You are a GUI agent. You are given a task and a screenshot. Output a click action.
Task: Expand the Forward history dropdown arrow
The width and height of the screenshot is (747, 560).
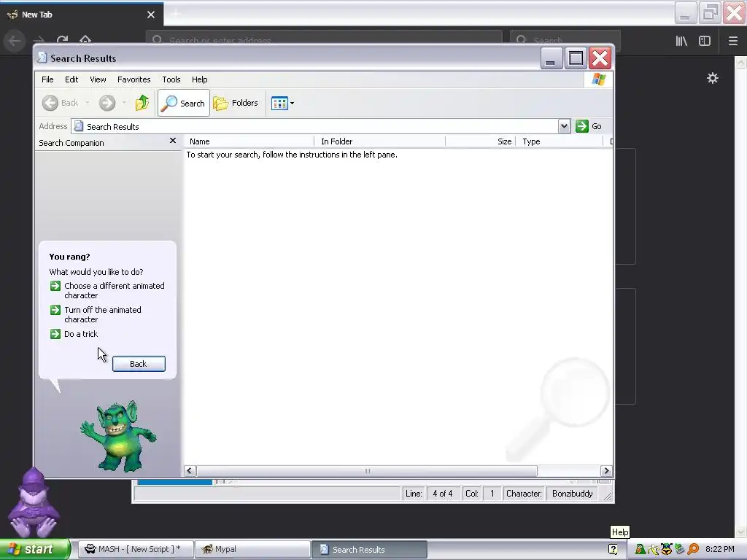pos(124,103)
